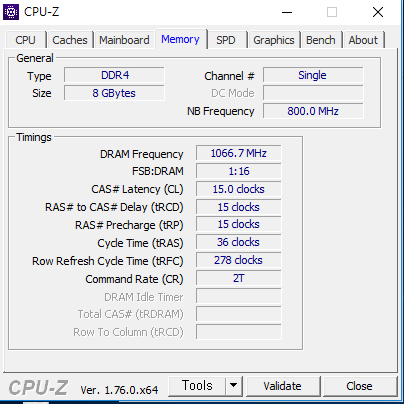This screenshot has width=404, height=404.
Task: Select the Memory tab
Action: click(180, 39)
